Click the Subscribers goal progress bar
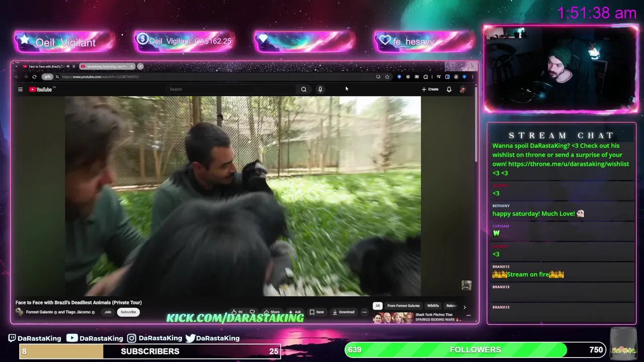Viewport: 644px width, 362px height. (150, 351)
